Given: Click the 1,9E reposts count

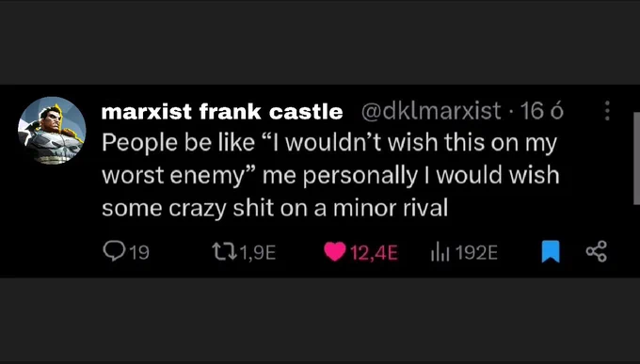Looking at the screenshot, I should coord(258,253).
